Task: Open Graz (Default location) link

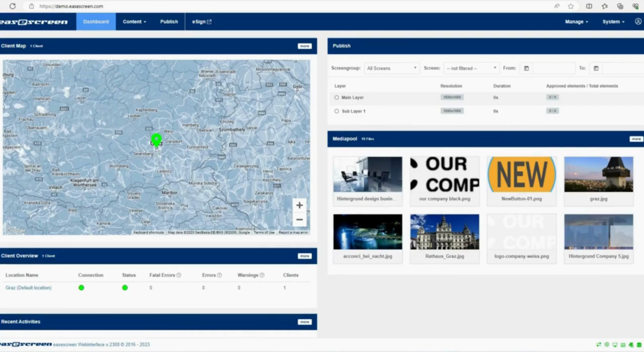Action: 28,288
